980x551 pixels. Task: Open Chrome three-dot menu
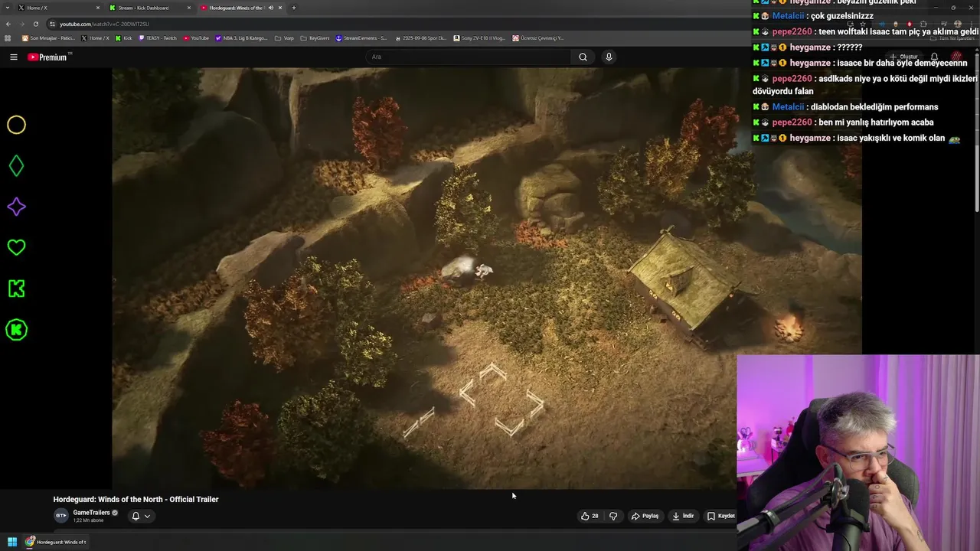(x=972, y=24)
